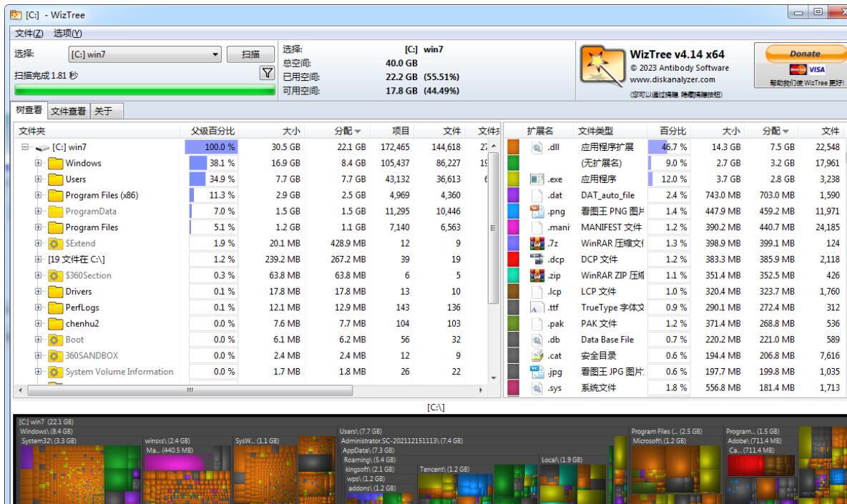This screenshot has height=504, width=847.
Task: Click the Users folder icon
Action: pyautogui.click(x=55, y=179)
